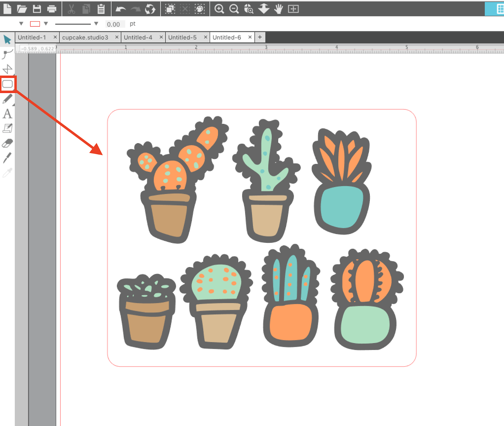Image resolution: width=504 pixels, height=426 pixels.
Task: Save the current document
Action: (x=37, y=9)
